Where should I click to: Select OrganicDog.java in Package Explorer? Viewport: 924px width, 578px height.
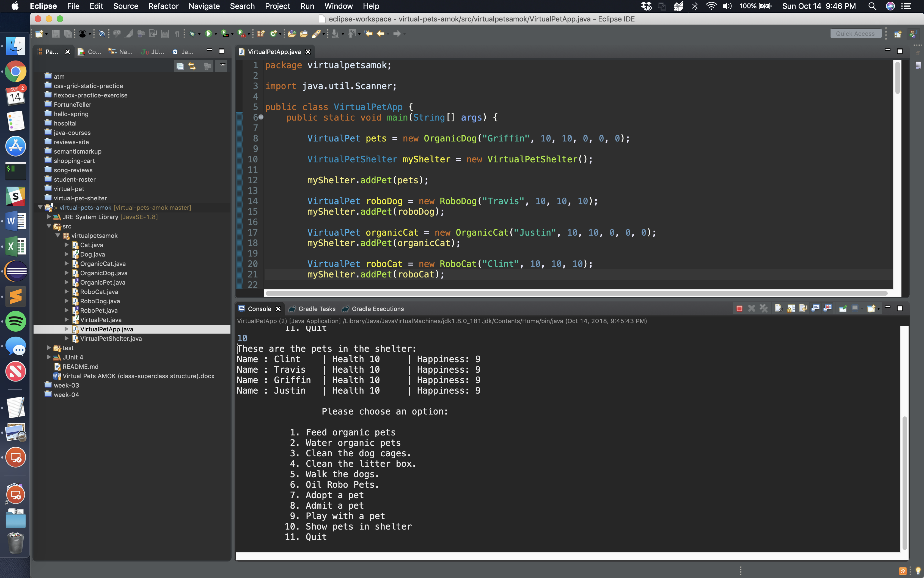(x=103, y=273)
